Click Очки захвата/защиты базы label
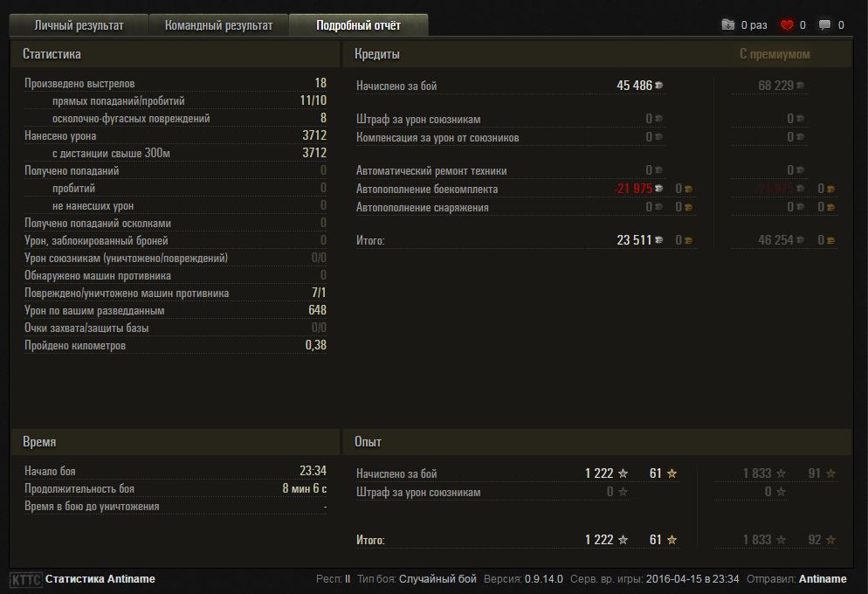The height and width of the screenshot is (594, 868). (86, 328)
